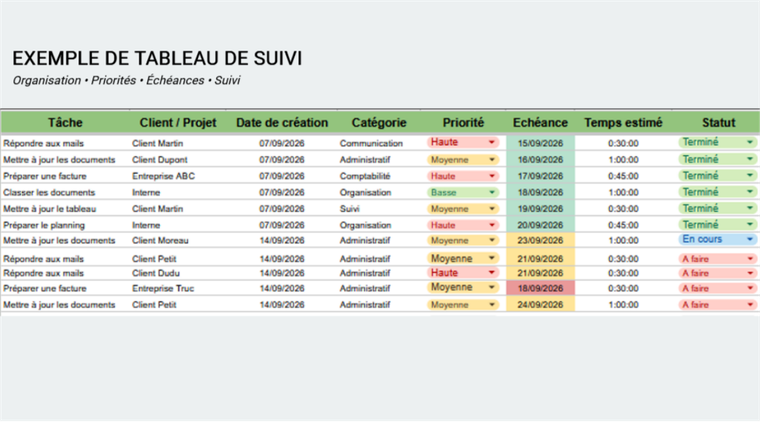Select the red overdue date cell 18/09/2026
This screenshot has height=427, width=760.
tap(540, 288)
